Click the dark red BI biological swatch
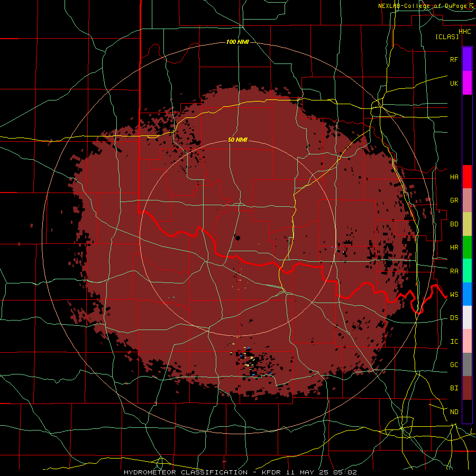This screenshot has height=476, width=476. [467, 388]
